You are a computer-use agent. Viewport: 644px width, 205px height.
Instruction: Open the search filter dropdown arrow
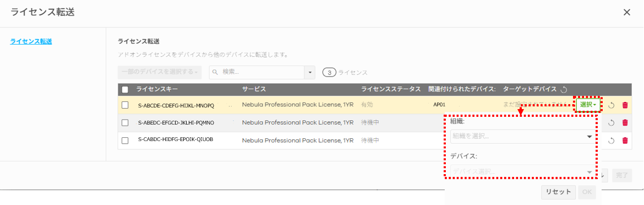pyautogui.click(x=310, y=72)
